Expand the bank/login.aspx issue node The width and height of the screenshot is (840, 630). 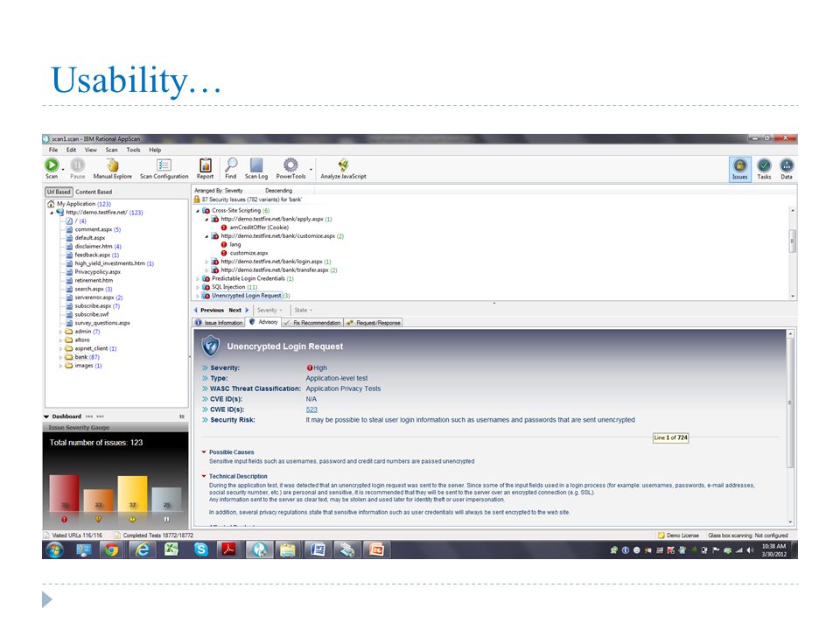206,262
